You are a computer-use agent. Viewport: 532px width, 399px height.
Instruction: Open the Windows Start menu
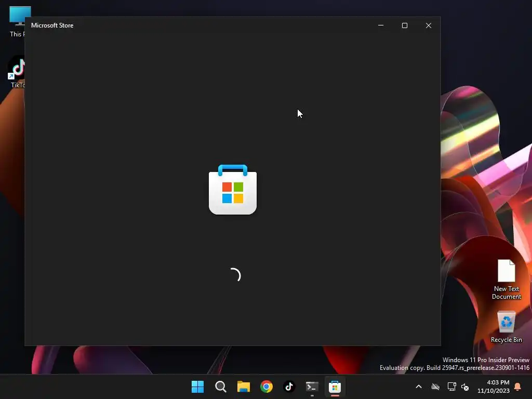click(x=197, y=387)
